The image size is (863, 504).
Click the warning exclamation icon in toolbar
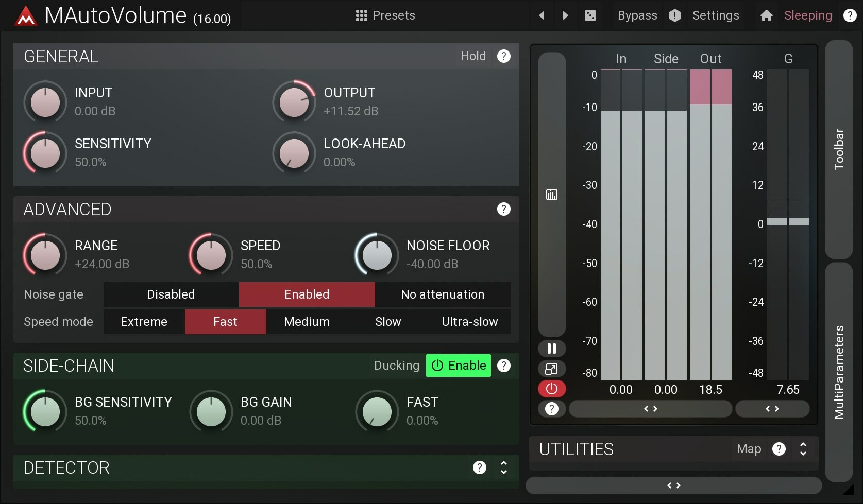(674, 15)
